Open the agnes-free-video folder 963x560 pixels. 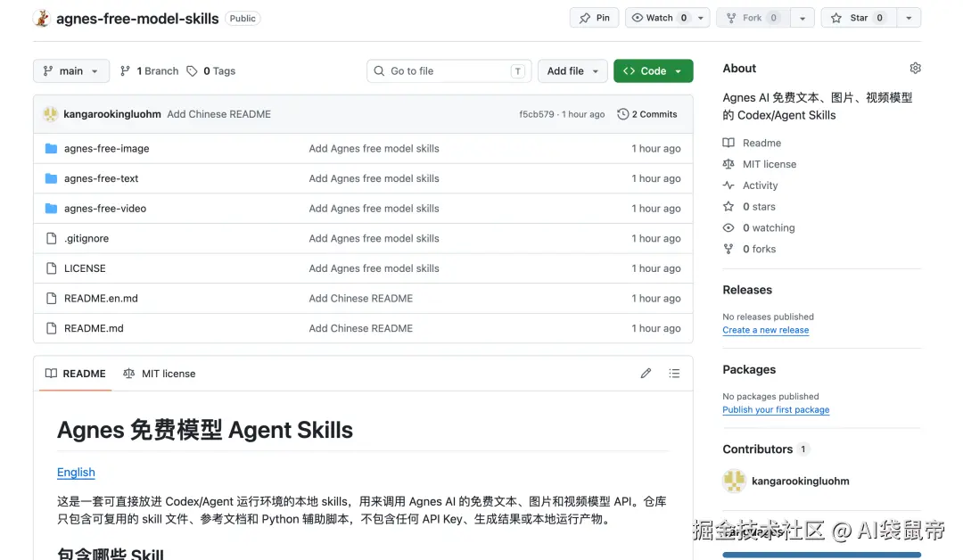(x=105, y=209)
